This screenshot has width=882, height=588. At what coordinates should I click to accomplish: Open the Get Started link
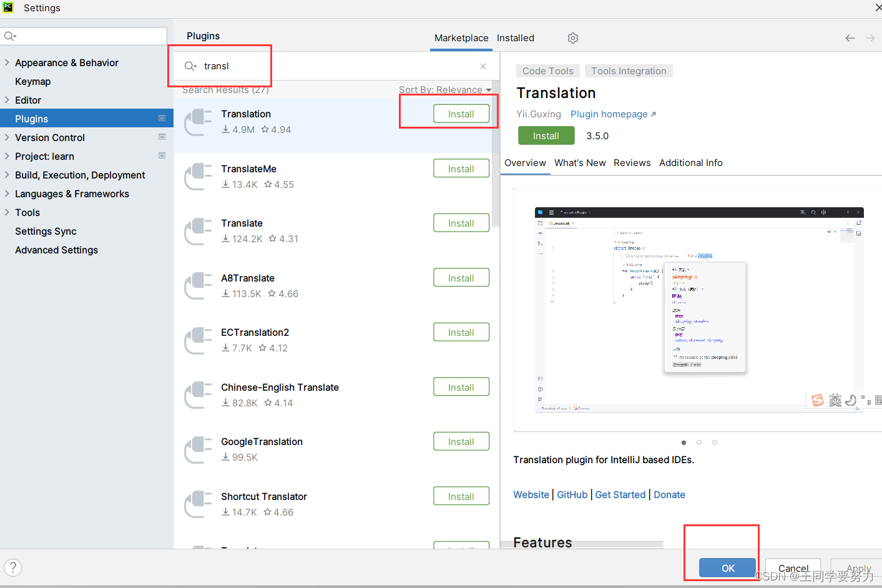[620, 495]
